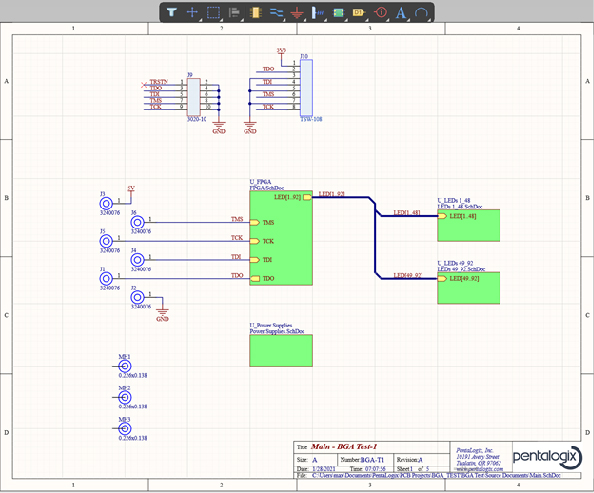Screen dimensions: 594x493
Task: Click the title text Main - BGA Test-1
Action: (x=344, y=446)
